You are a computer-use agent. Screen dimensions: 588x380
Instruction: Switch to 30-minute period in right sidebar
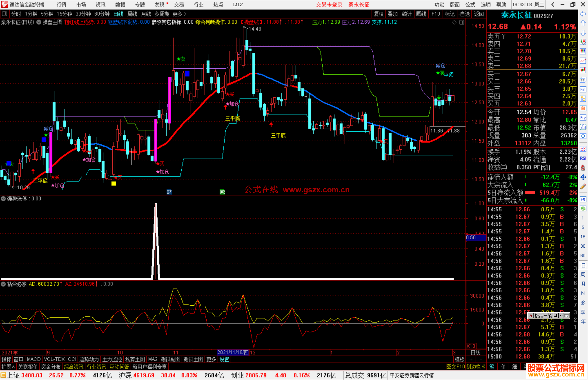(x=583, y=246)
